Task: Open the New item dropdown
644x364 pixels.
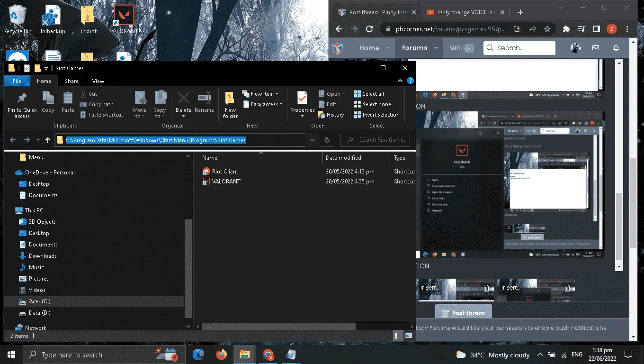Action: pos(260,94)
